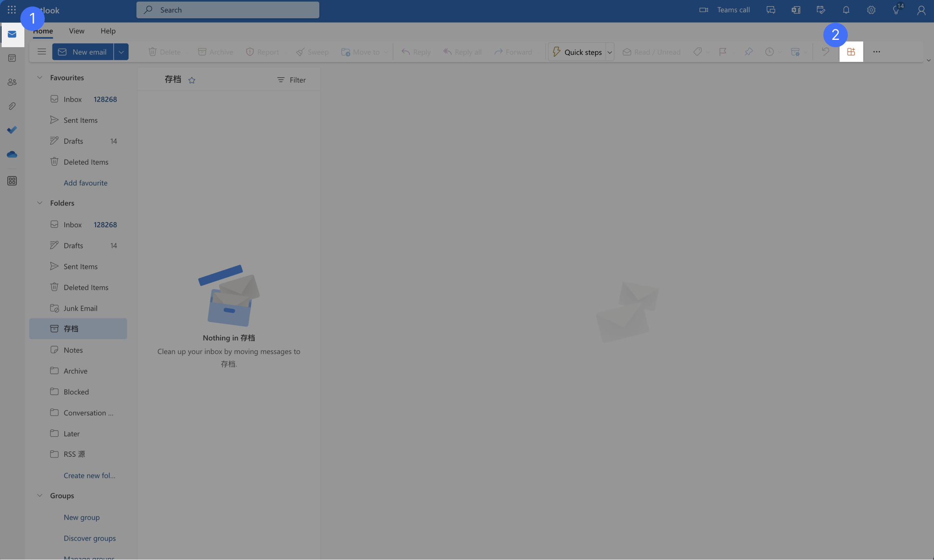Open the Quick steps dropdown

[610, 52]
